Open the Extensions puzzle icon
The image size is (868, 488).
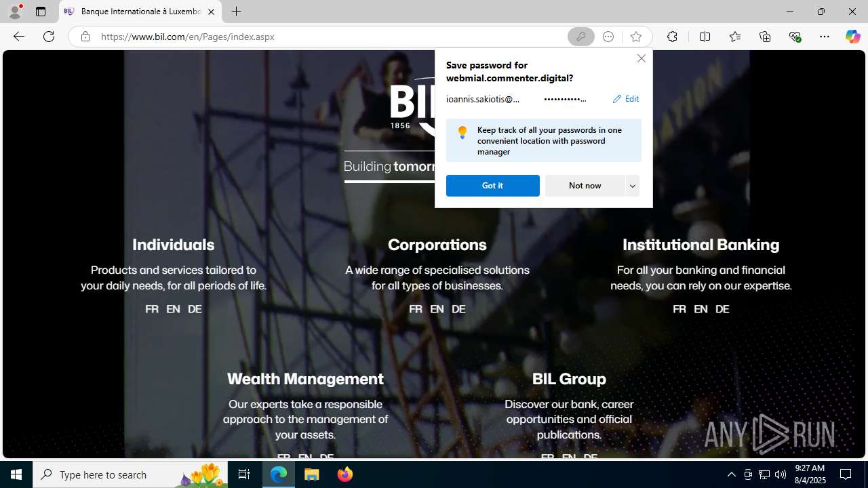[672, 37]
